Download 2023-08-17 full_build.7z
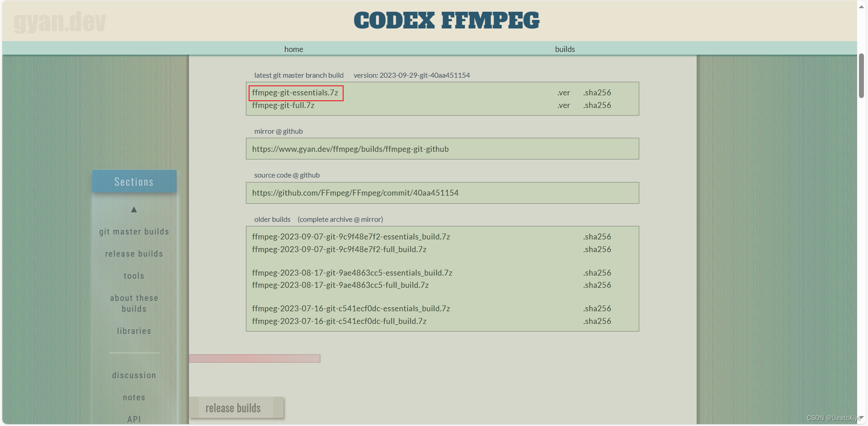The height and width of the screenshot is (426, 868). [340, 285]
